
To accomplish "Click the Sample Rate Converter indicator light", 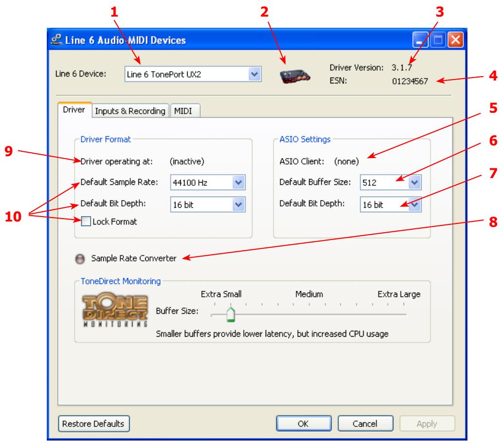I will [x=80, y=259].
